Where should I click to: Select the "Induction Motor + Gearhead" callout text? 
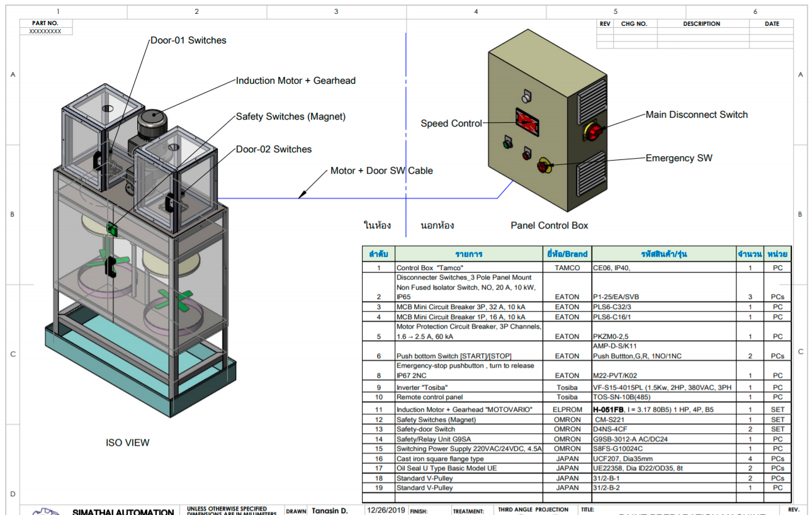click(295, 81)
